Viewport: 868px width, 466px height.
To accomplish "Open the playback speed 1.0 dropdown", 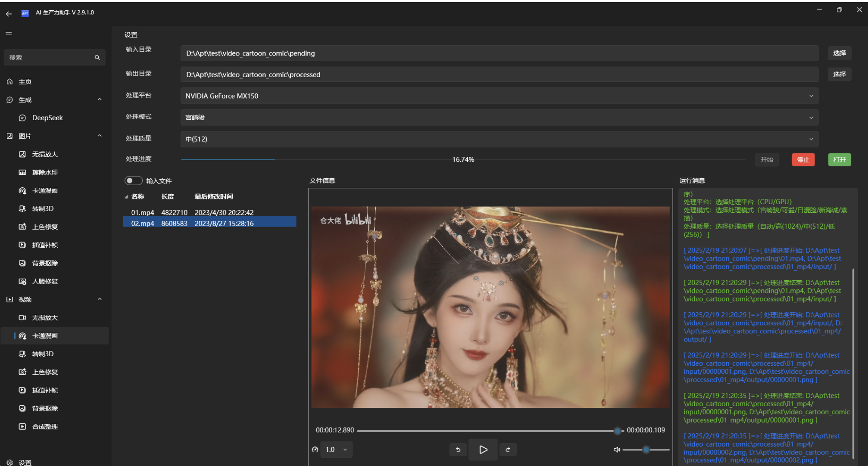I will [x=337, y=450].
